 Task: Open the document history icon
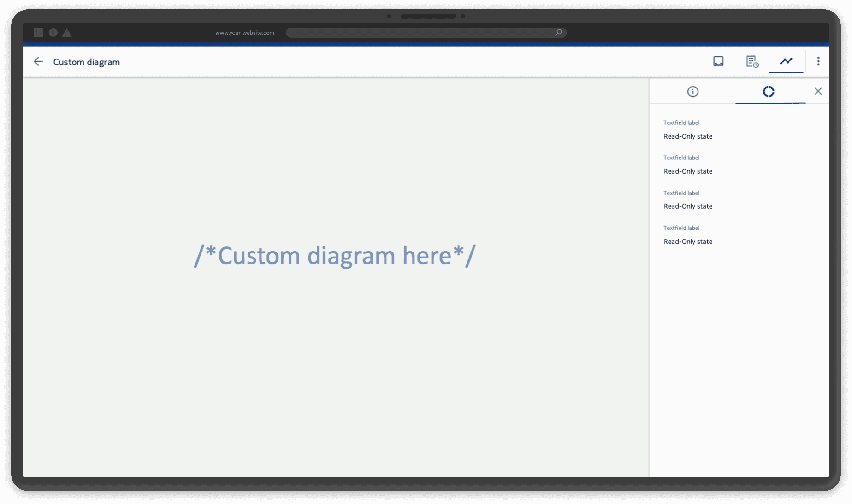751,61
